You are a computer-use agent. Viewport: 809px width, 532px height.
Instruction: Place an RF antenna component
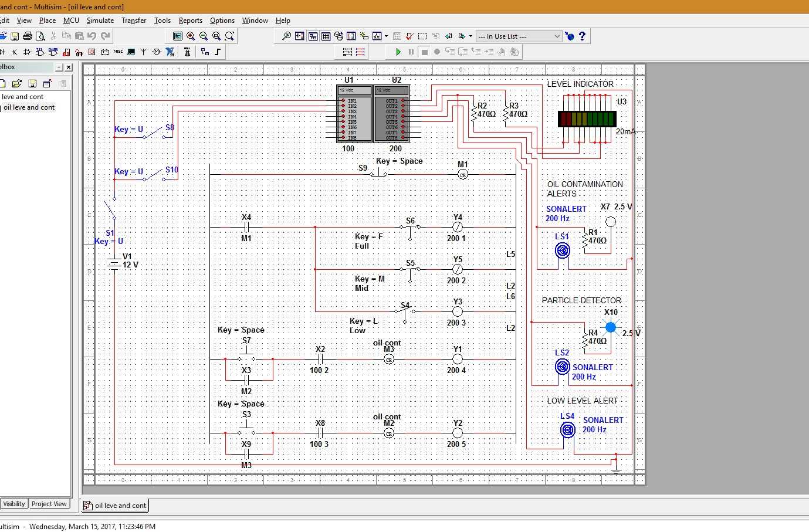[143, 52]
